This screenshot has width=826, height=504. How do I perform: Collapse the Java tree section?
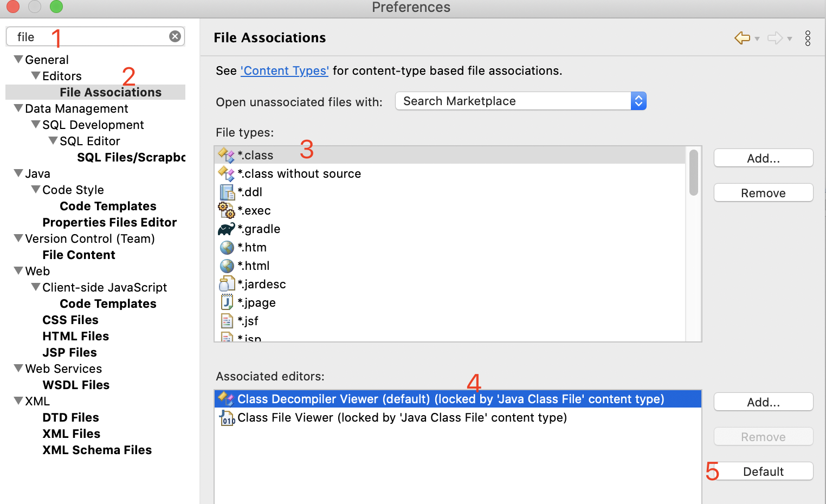pos(18,173)
